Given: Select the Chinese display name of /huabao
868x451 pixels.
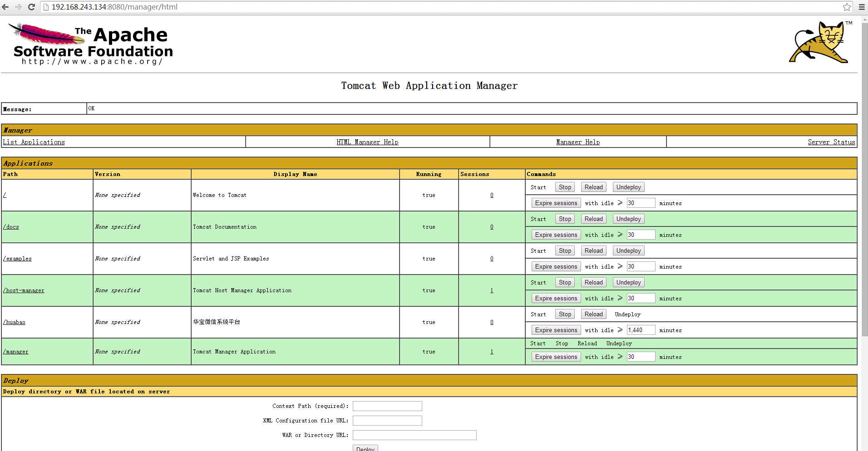Looking at the screenshot, I should click(217, 322).
